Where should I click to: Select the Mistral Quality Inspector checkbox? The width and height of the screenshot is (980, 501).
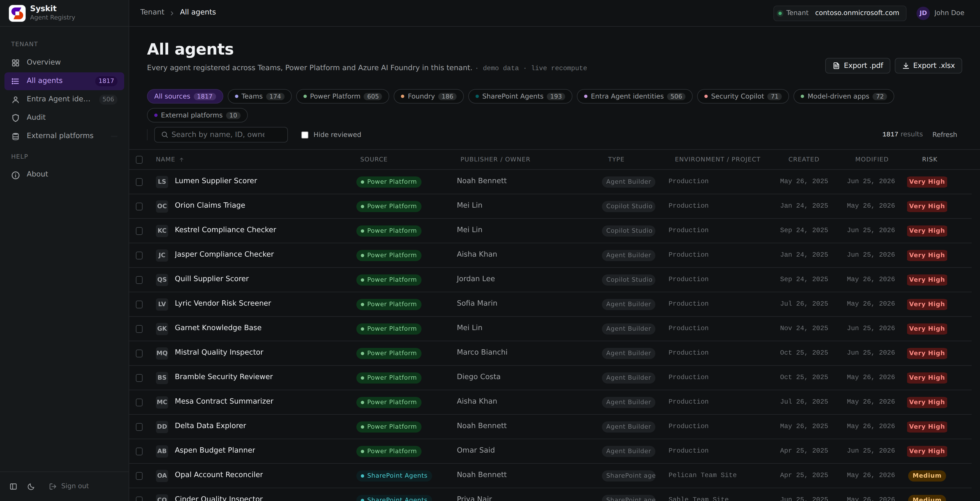tap(139, 353)
